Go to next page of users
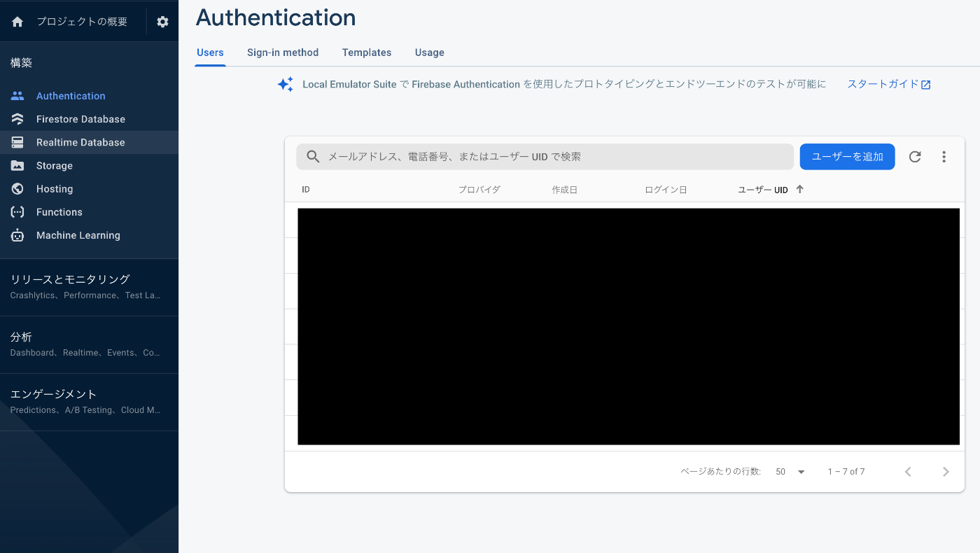Screen dimensions: 980x553 pos(946,472)
